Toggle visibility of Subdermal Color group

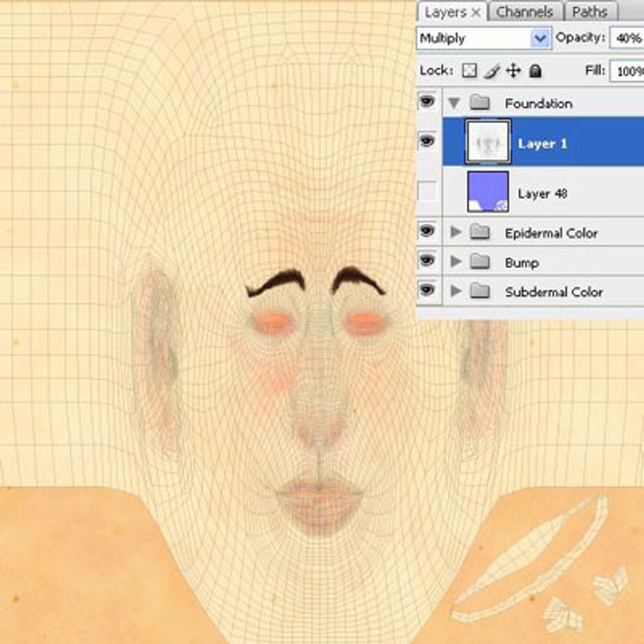[x=427, y=290]
